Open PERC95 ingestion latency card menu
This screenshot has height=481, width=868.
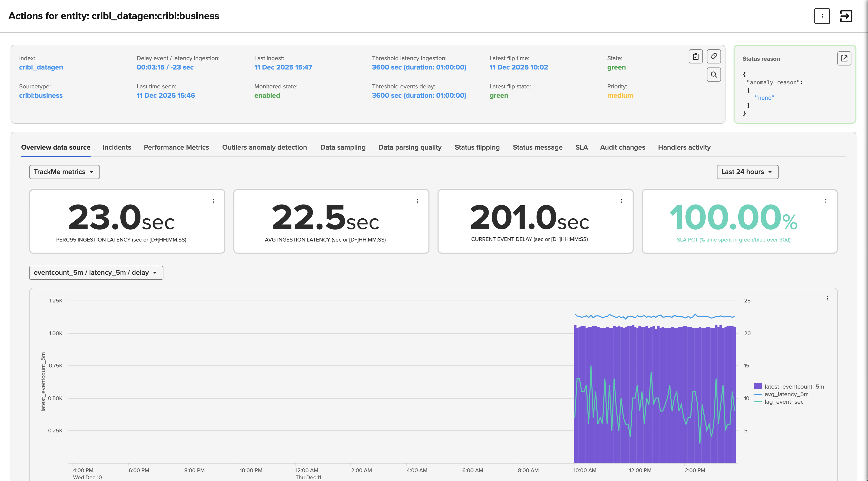tap(213, 201)
